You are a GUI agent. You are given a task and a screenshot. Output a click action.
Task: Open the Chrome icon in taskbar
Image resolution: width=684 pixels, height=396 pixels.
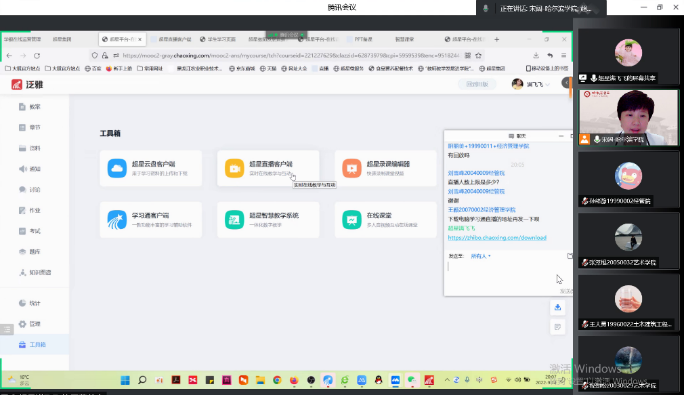(277, 380)
